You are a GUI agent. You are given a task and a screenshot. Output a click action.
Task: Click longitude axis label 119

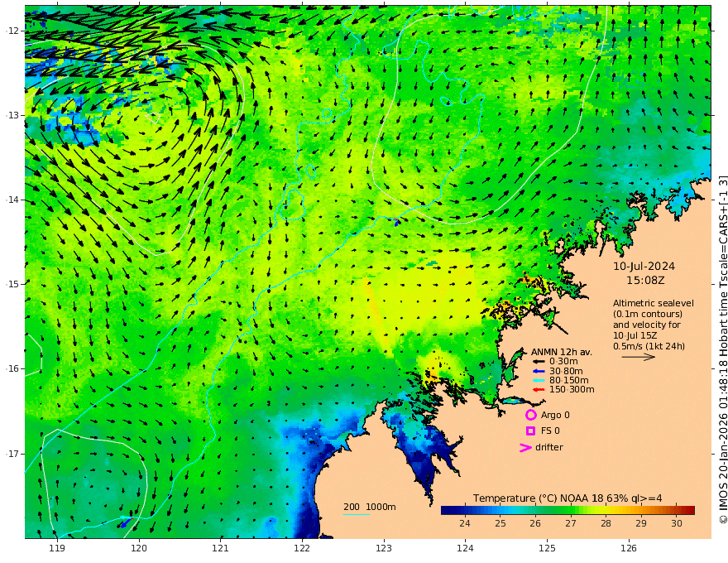pos(57,549)
